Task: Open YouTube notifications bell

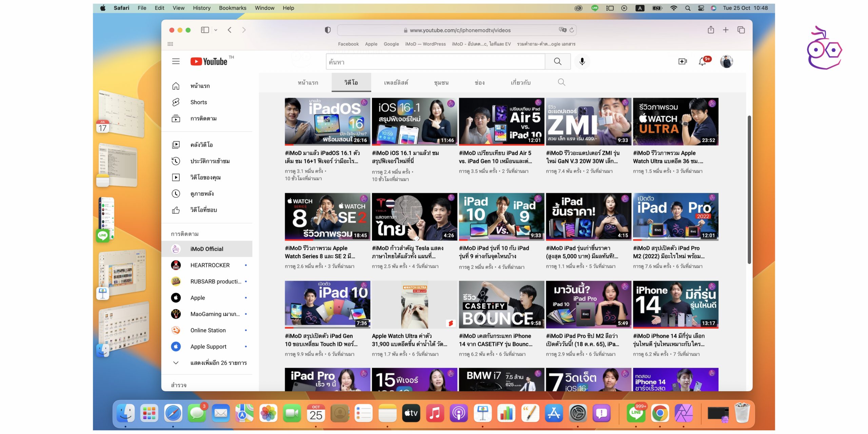Action: [702, 61]
